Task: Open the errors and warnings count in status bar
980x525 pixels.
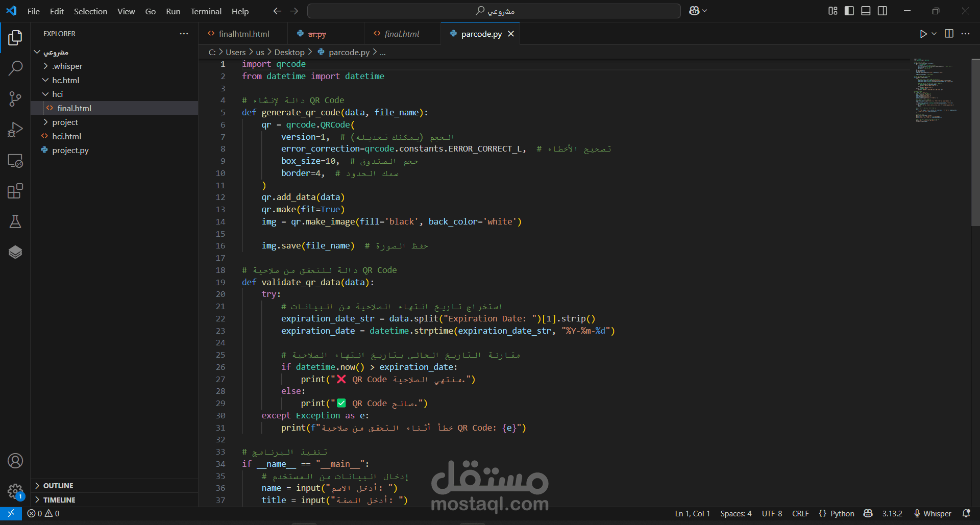Action: [43, 514]
